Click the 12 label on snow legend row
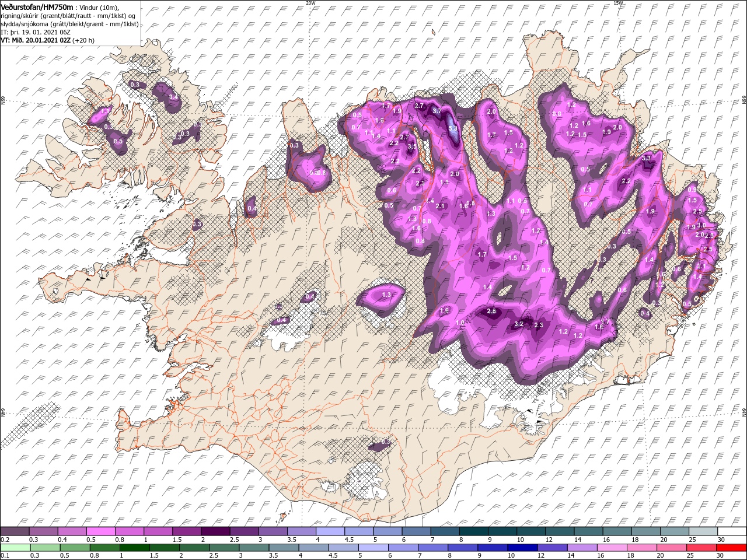This screenshot has height=560, width=747. pyautogui.click(x=550, y=540)
